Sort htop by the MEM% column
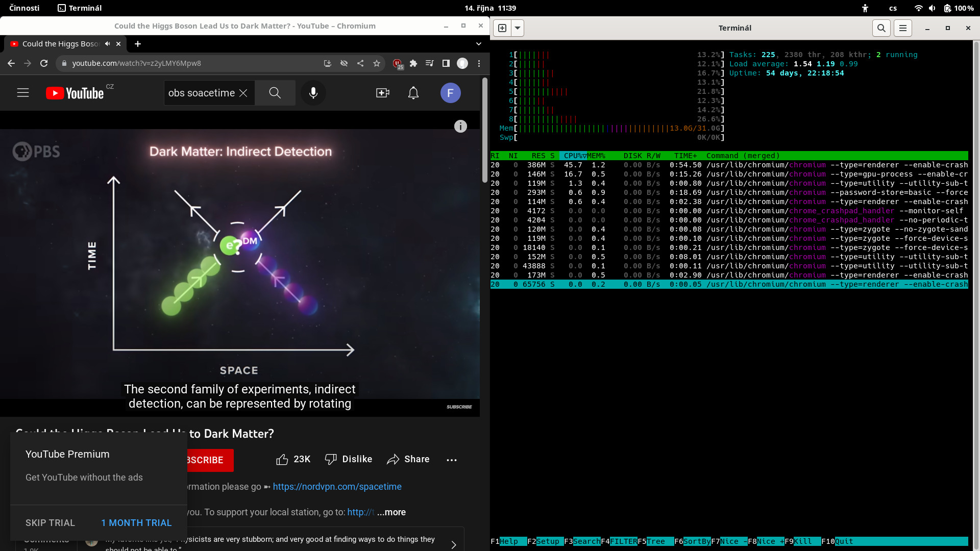This screenshot has height=551, width=980. tap(596, 156)
